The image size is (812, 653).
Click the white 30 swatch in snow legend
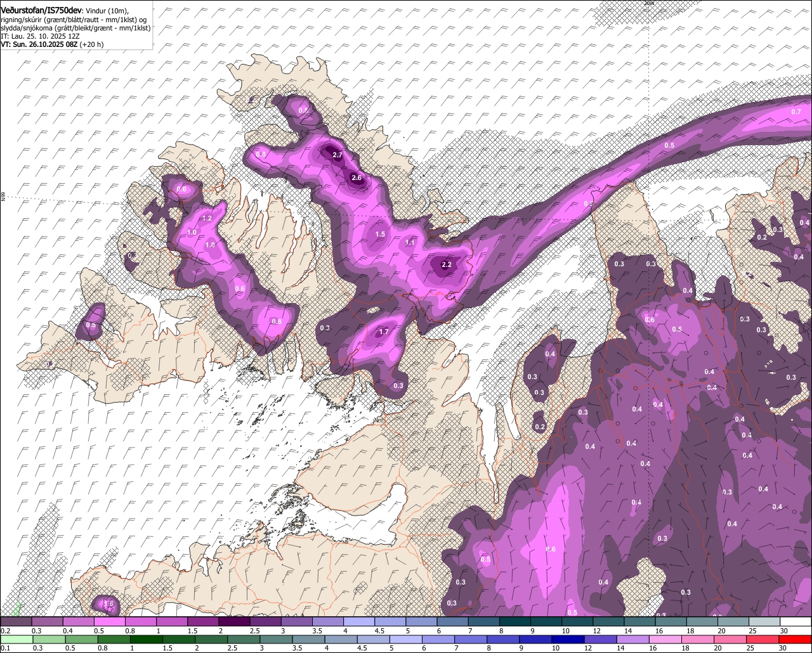[796, 622]
